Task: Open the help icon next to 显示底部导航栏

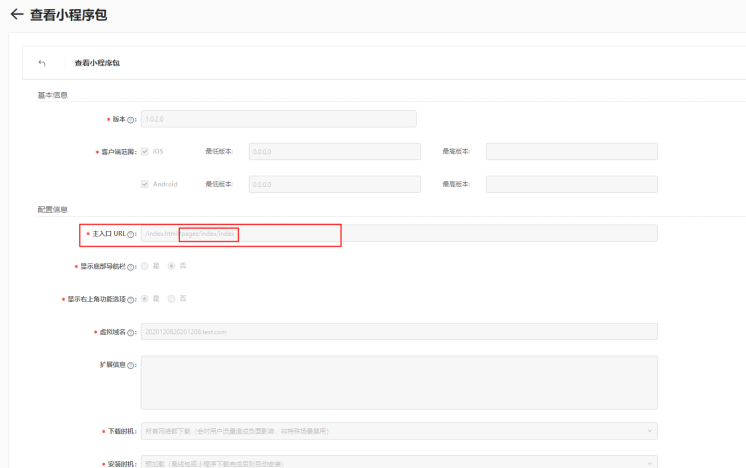Action: (130, 267)
